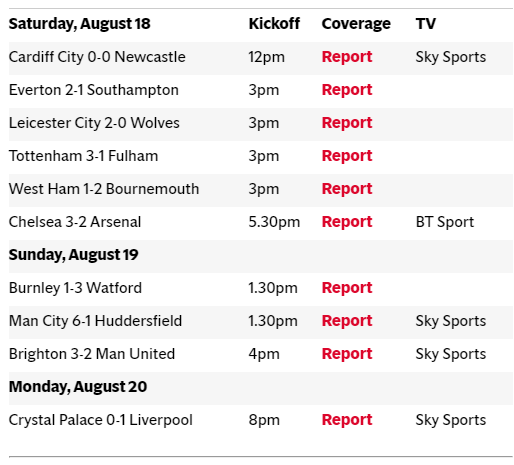Click the Monday, August 20 heading
Screen dimensions: 514x465
(78, 387)
